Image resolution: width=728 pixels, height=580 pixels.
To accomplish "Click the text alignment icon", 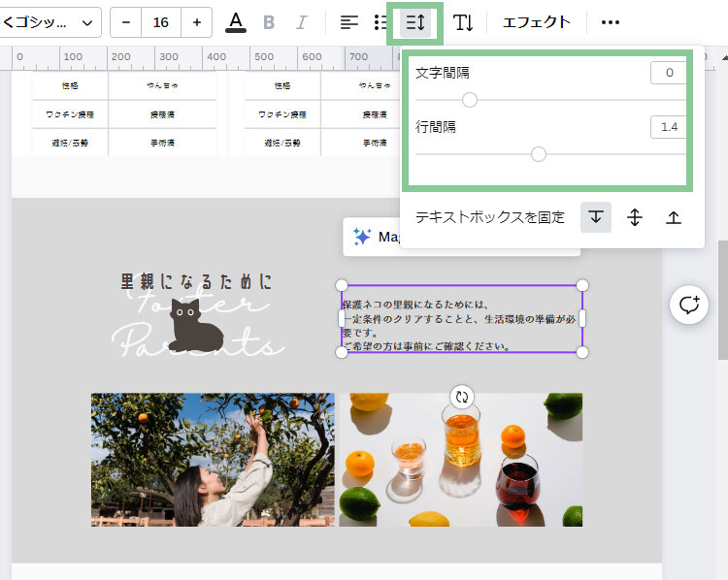I will click(x=349, y=22).
